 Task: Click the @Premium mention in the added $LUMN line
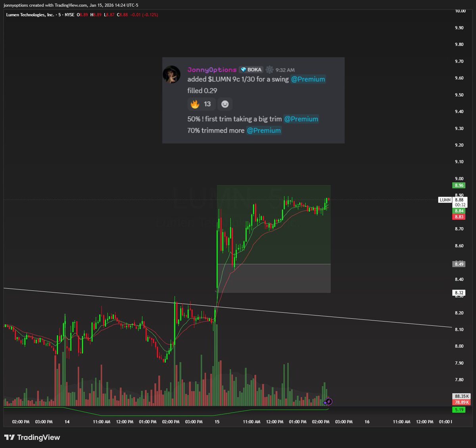click(308, 79)
